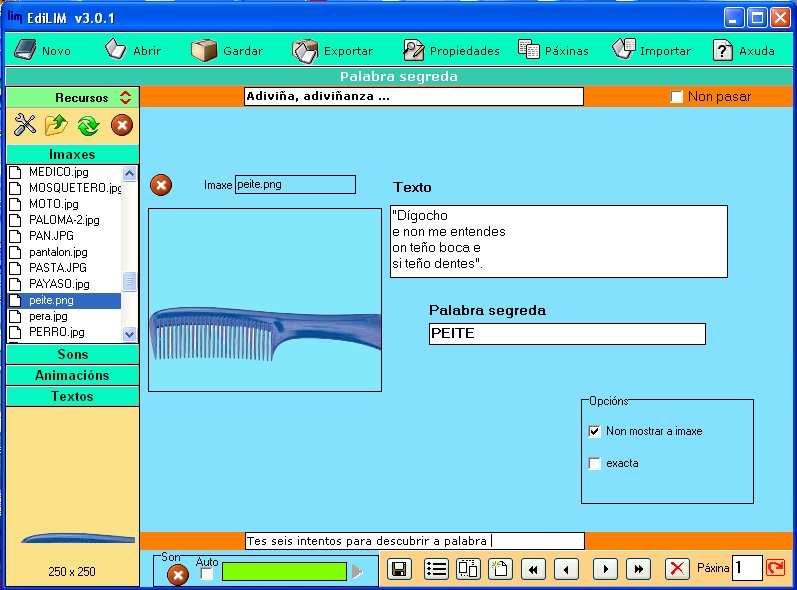Viewport: 797px width, 590px height.
Task: Open the Exportar menu item
Action: 333,50
